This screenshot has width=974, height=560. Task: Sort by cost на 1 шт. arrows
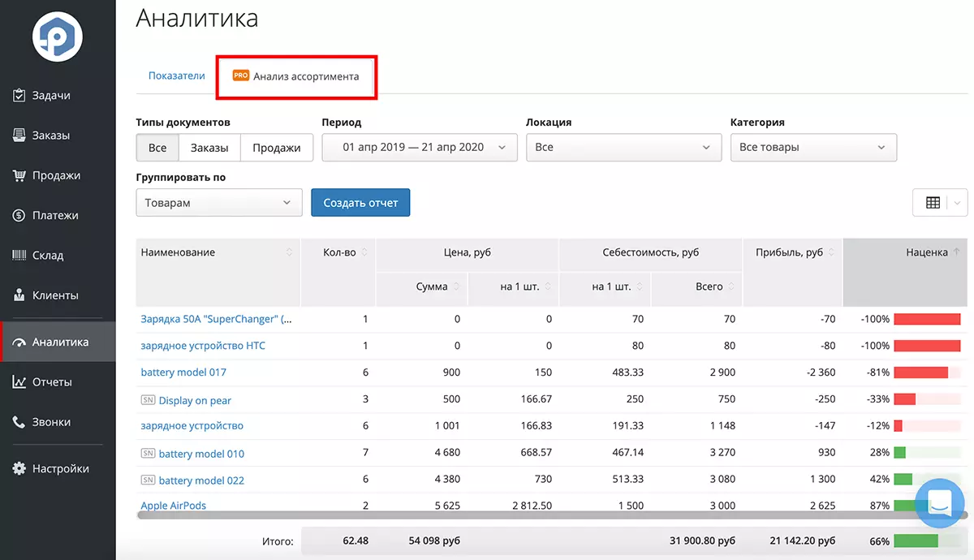(640, 286)
